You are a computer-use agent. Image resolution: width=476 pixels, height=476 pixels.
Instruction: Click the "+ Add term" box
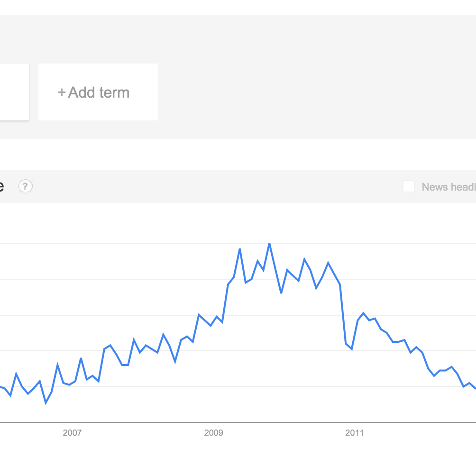coord(98,92)
